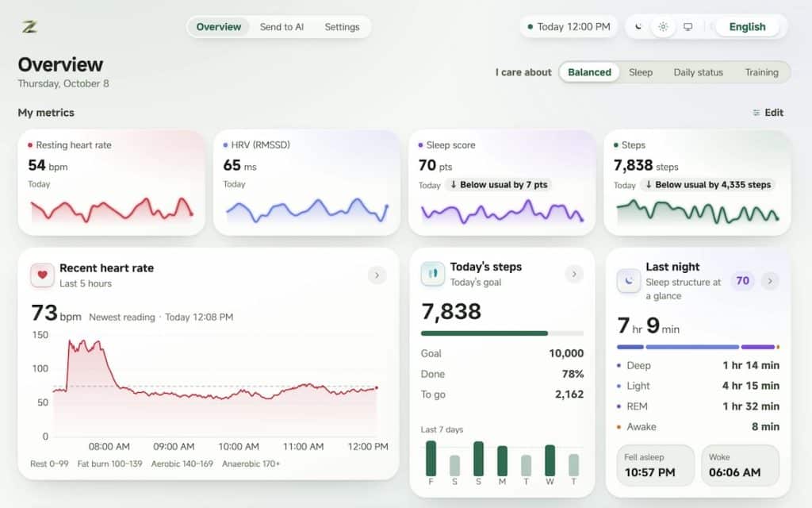Image resolution: width=812 pixels, height=508 pixels.
Task: Click the moon icon in Last night card
Action: 629,281
